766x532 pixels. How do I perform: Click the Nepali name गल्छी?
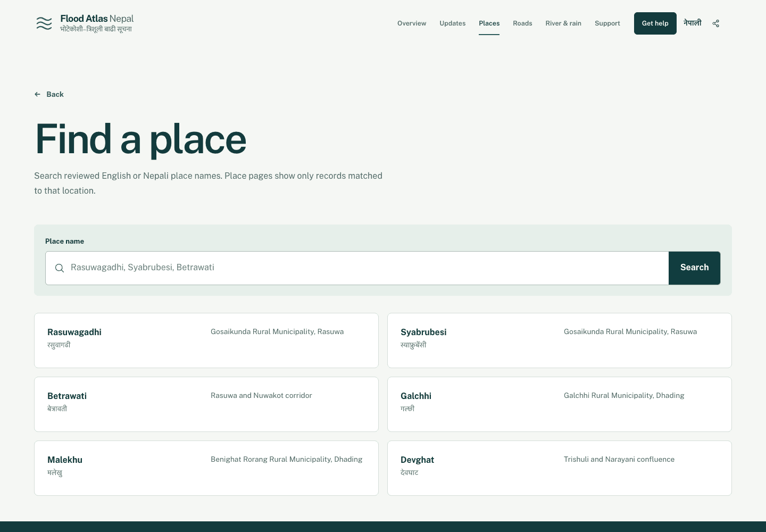click(407, 409)
